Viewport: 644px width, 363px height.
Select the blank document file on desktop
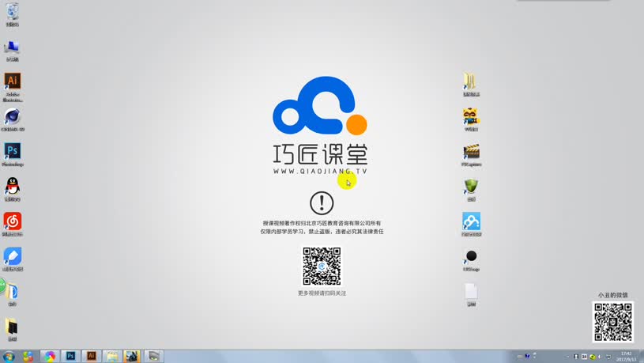[471, 294]
